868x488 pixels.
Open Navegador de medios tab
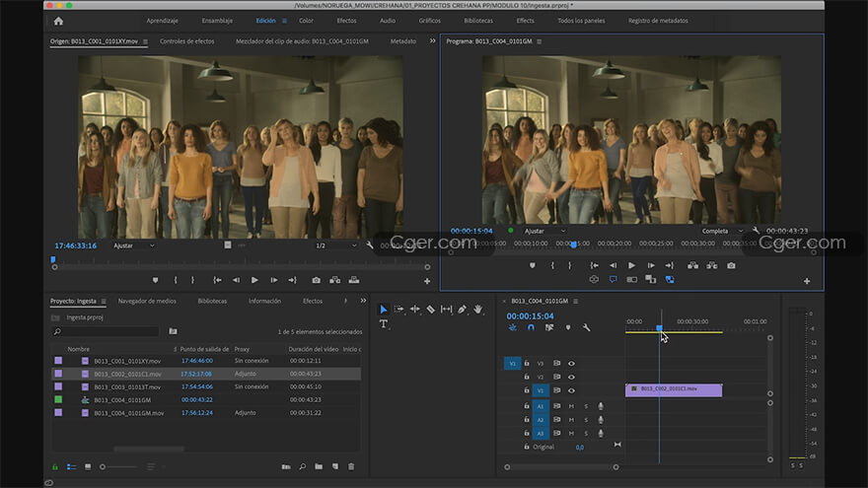click(x=147, y=302)
